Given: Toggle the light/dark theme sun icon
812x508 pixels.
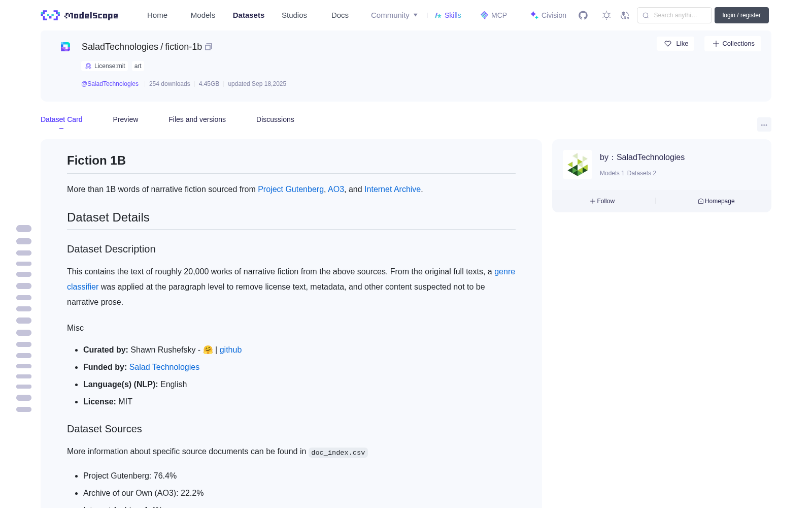Looking at the screenshot, I should (x=606, y=15).
